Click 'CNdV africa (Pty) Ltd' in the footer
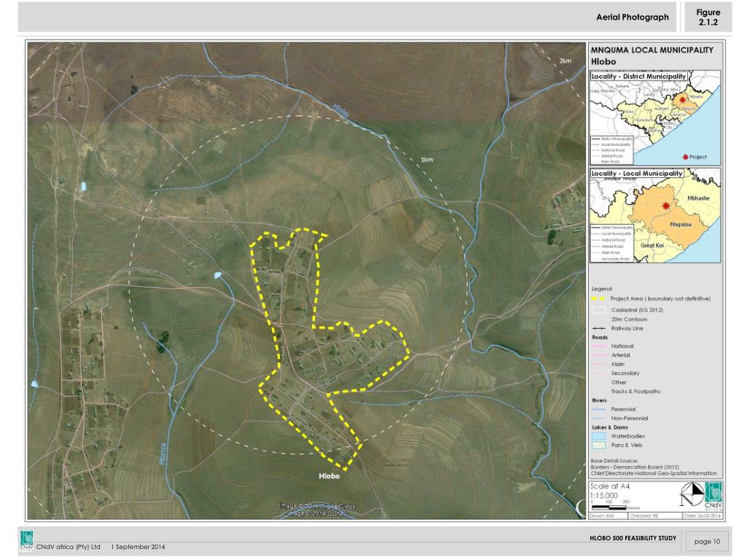 pos(68,547)
